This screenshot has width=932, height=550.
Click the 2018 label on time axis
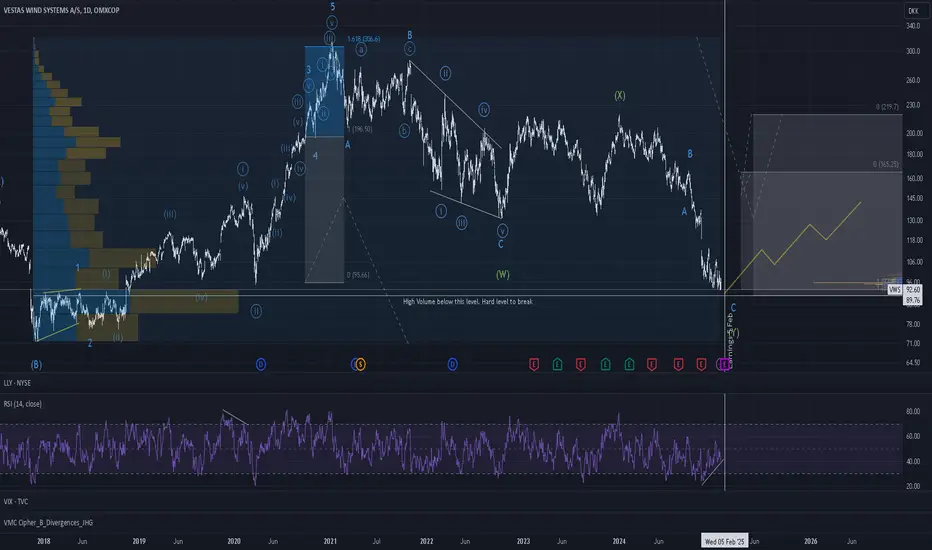point(43,541)
